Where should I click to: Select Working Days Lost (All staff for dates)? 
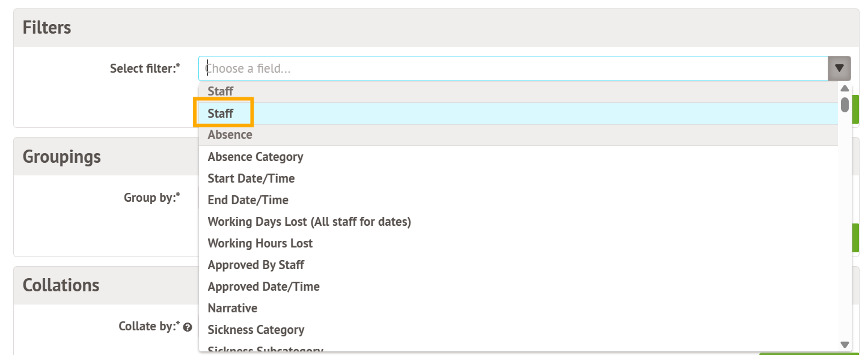[x=309, y=222]
